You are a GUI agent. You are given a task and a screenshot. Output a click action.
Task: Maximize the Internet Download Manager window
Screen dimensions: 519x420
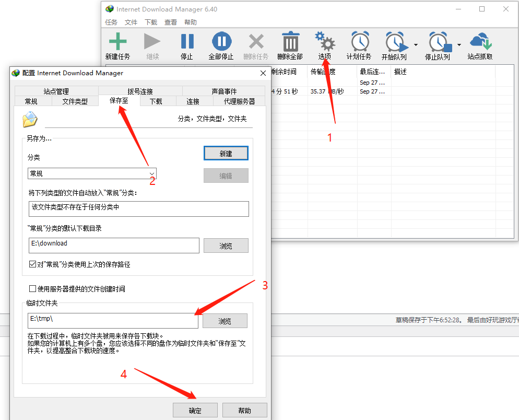[x=482, y=9]
